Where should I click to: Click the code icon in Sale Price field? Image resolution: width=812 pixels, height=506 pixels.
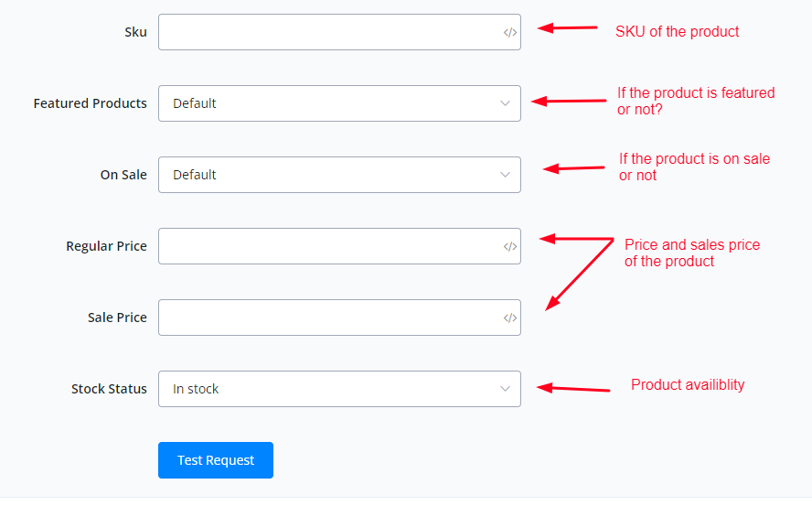[x=510, y=318]
